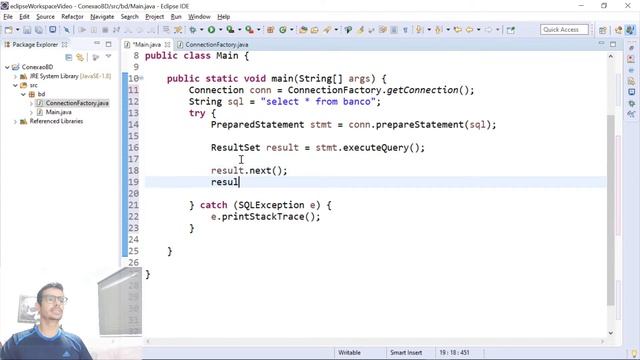
Task: Expand the JRE System Library node
Action: [x=16, y=76]
